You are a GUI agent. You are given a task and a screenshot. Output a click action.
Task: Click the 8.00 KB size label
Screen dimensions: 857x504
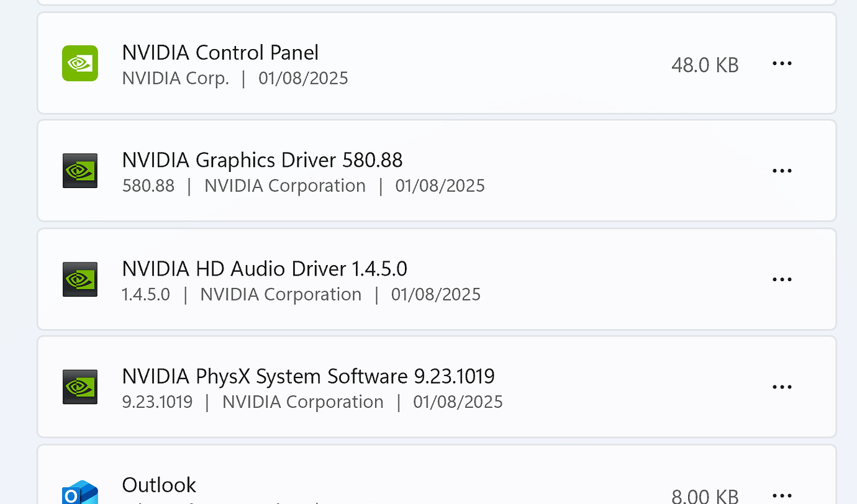click(705, 496)
